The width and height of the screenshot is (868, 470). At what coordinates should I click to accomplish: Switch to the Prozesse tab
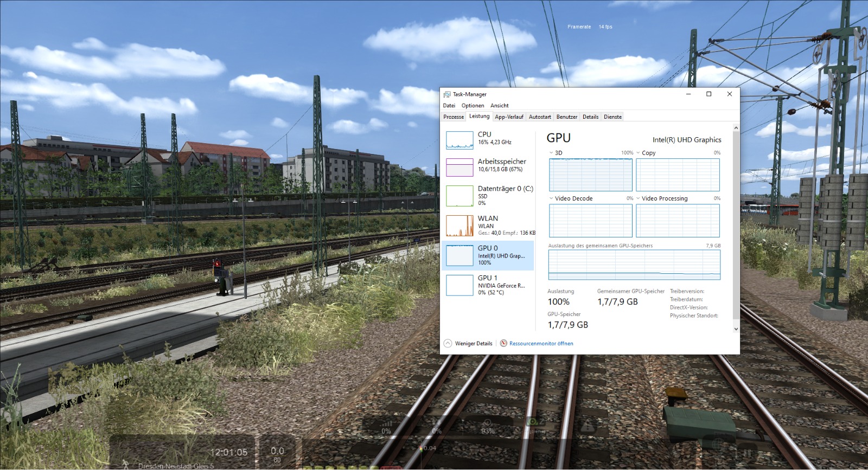pos(454,117)
